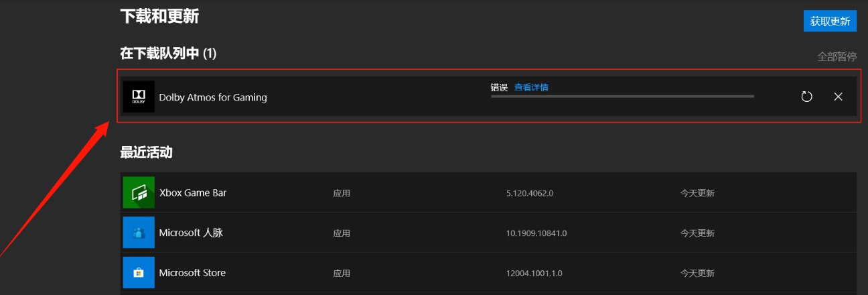
Task: Retry the Dolby Atmos for Gaming download
Action: pyautogui.click(x=806, y=97)
